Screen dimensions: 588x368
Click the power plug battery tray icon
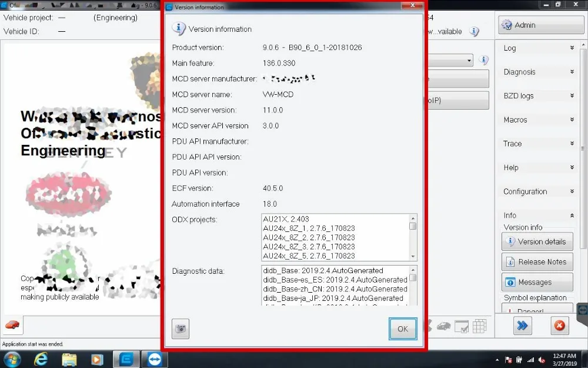coord(519,360)
